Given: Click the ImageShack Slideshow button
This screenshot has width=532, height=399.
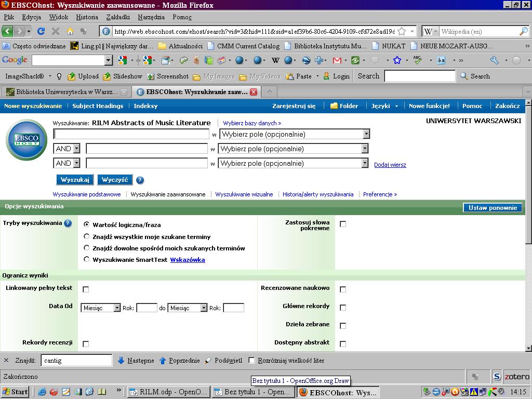Looking at the screenshot, I should (x=123, y=76).
